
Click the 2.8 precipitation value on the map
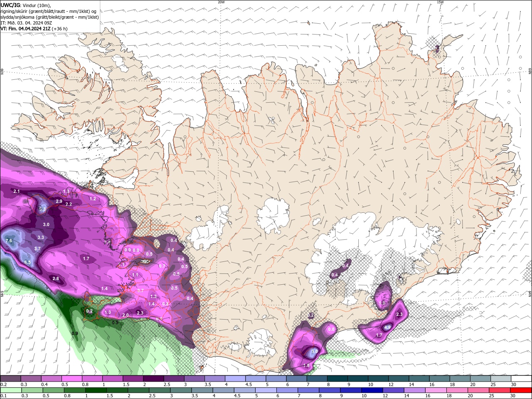[56, 278]
